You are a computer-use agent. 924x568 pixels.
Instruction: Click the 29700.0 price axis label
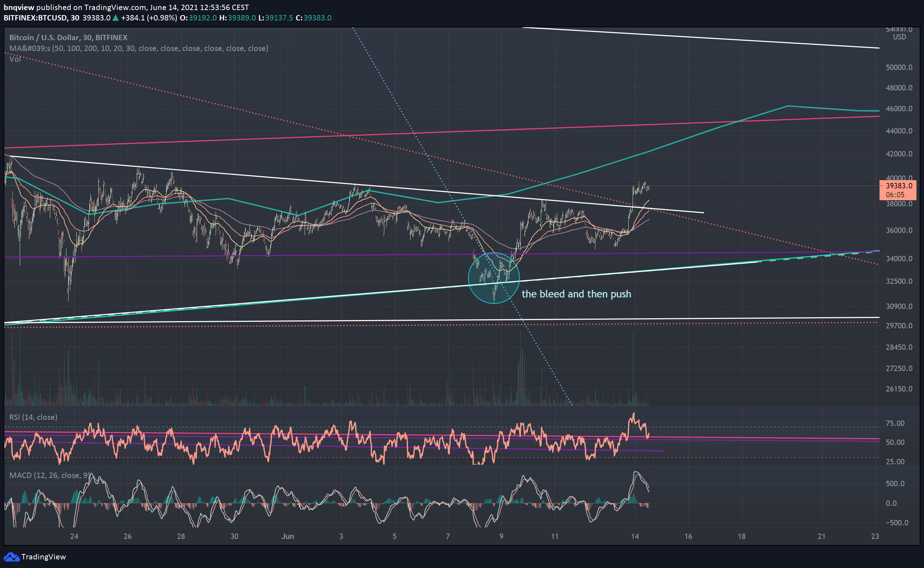[x=899, y=326]
